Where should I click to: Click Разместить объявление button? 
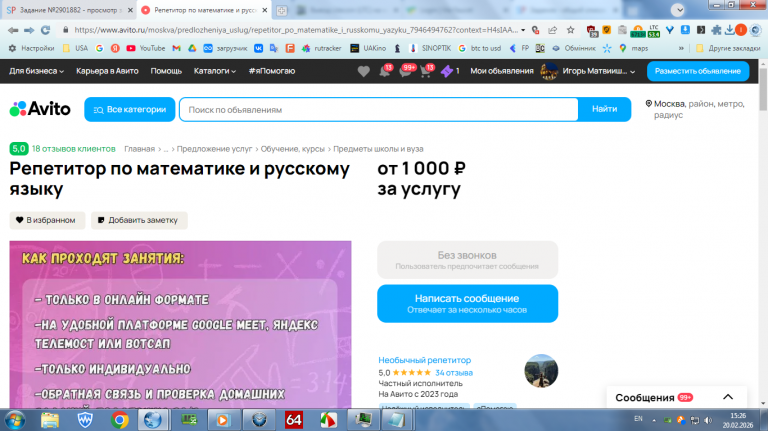pyautogui.click(x=698, y=71)
